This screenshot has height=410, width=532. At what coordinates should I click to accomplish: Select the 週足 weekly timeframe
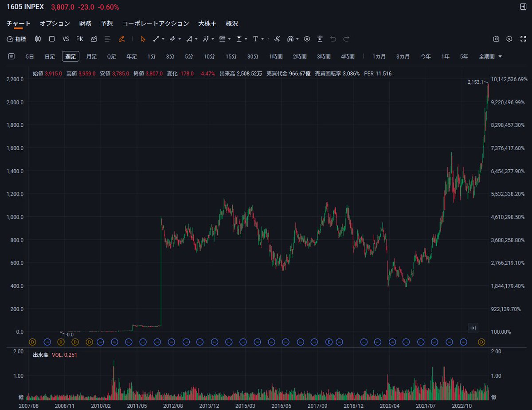tap(70, 56)
